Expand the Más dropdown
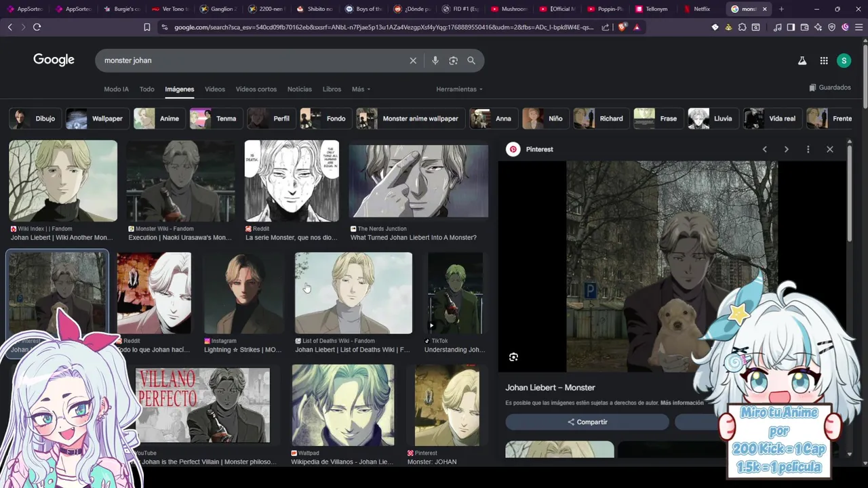This screenshot has width=868, height=488. tap(361, 89)
